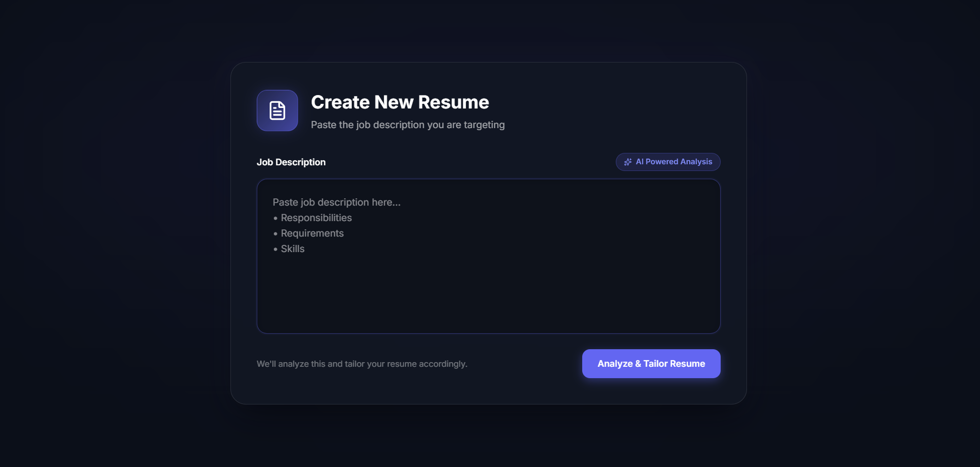Click the Create New Resume heading

(x=399, y=102)
